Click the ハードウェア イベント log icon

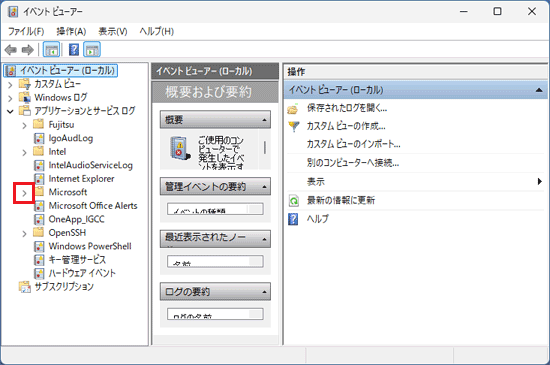39,273
